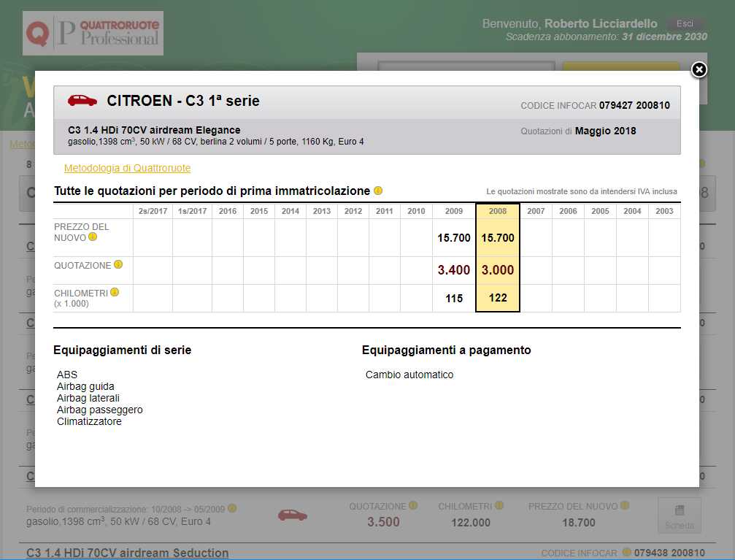The width and height of the screenshot is (735, 560).
Task: Click the faded car icon in background listing
Action: point(293,515)
